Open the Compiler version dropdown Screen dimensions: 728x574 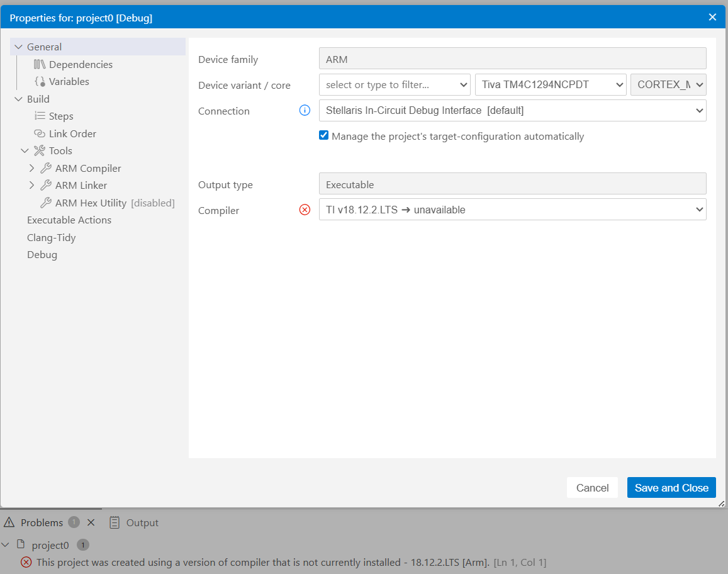pyautogui.click(x=512, y=210)
